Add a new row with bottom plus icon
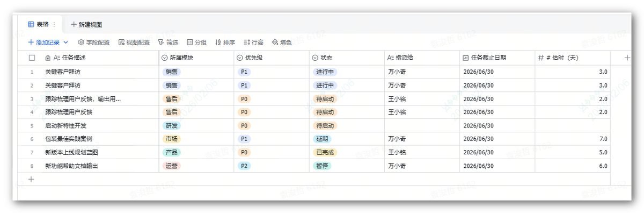 [x=31, y=179]
